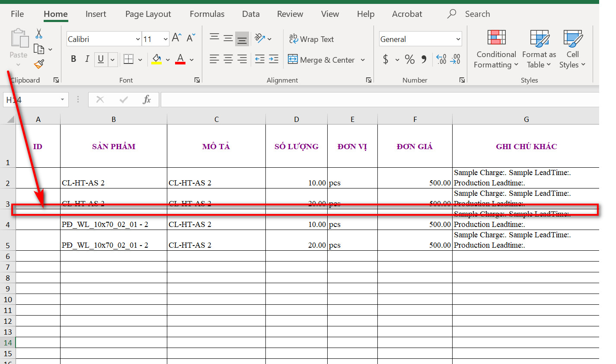This screenshot has width=616, height=364.
Task: Toggle Merge & Center
Action: click(x=322, y=60)
